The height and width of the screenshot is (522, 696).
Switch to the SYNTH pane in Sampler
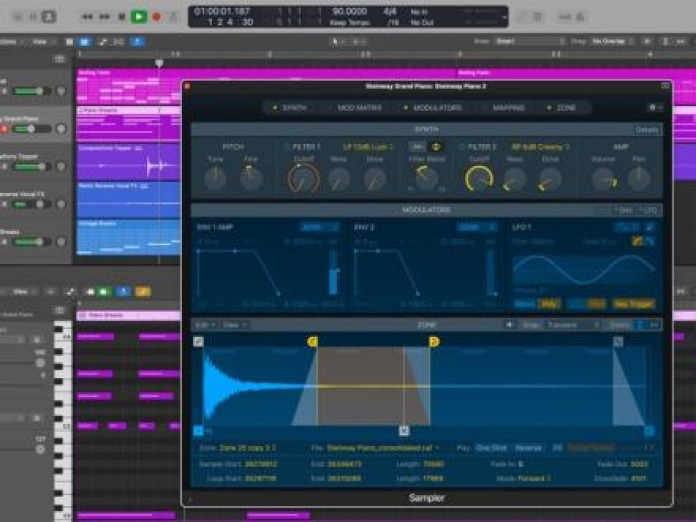[x=290, y=107]
